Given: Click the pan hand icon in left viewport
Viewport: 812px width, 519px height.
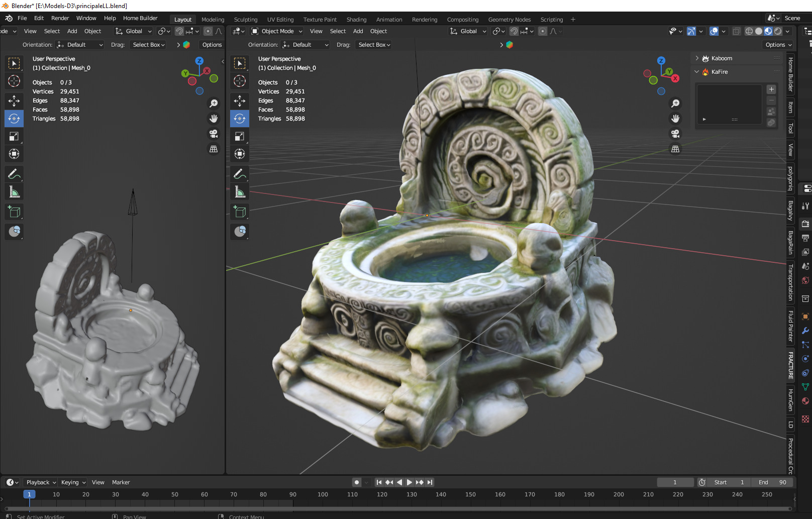Looking at the screenshot, I should pos(214,119).
